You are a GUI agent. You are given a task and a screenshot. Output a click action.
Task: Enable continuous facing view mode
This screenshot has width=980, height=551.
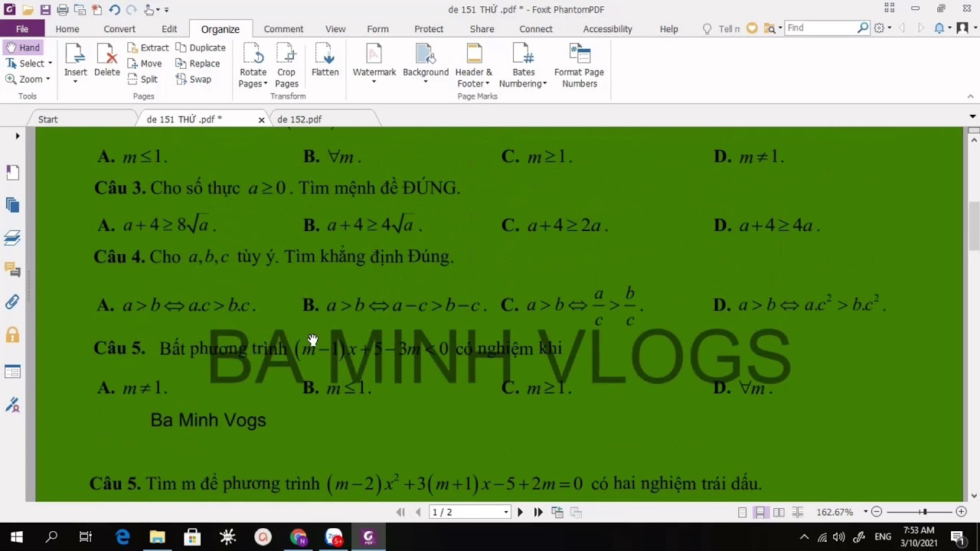[x=798, y=512]
